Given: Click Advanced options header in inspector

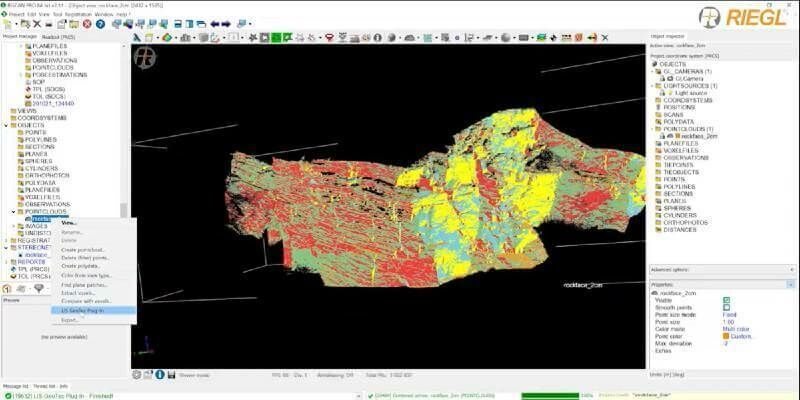Looking at the screenshot, I should (722, 269).
